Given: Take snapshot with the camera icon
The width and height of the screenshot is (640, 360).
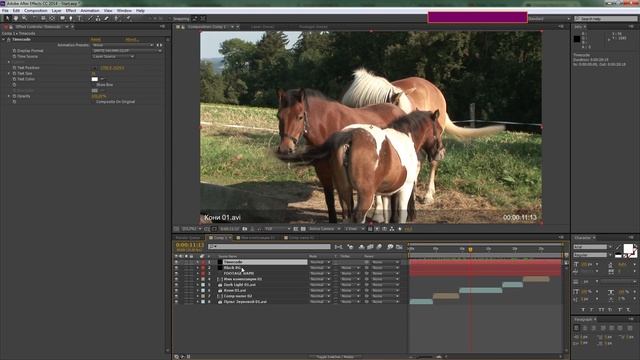Looking at the screenshot, I should pos(245,229).
